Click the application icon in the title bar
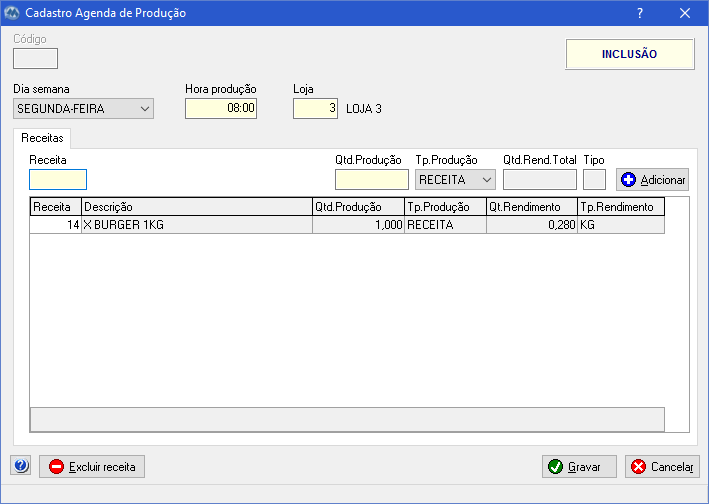Screen dimensions: 709x504 pyautogui.click(x=12, y=13)
